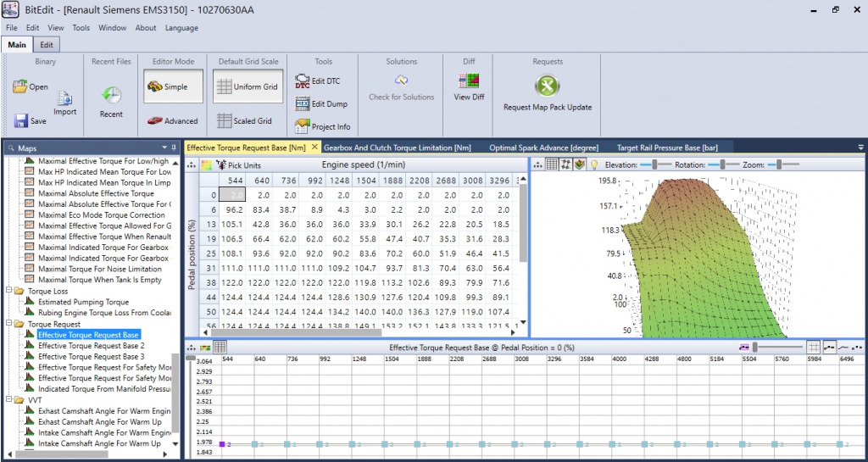
Task: Select Effective Torque Request Base 2 map
Action: click(92, 345)
